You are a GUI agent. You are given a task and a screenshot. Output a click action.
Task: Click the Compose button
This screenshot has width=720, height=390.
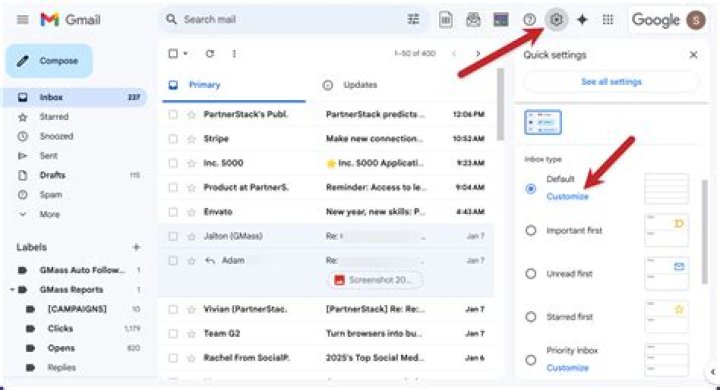[49, 61]
